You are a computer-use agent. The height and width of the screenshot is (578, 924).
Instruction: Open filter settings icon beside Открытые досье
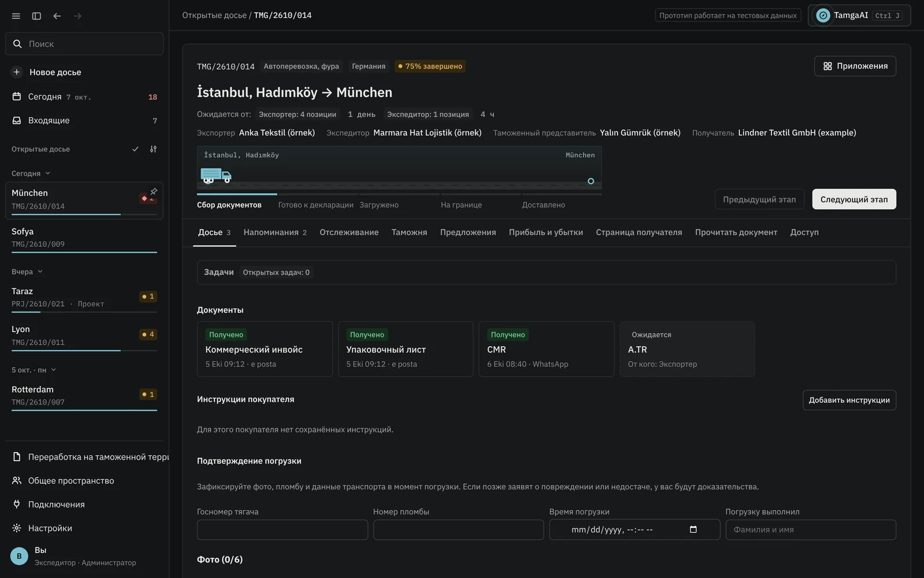point(153,149)
